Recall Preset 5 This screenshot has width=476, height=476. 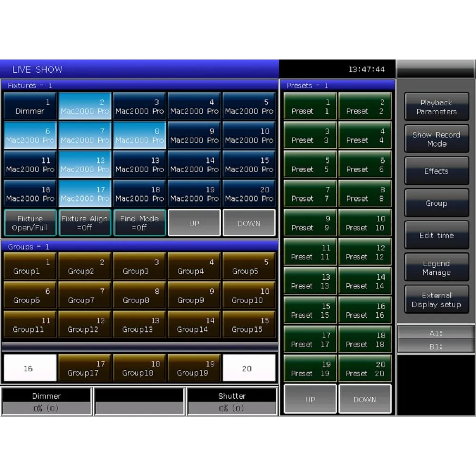(310, 165)
